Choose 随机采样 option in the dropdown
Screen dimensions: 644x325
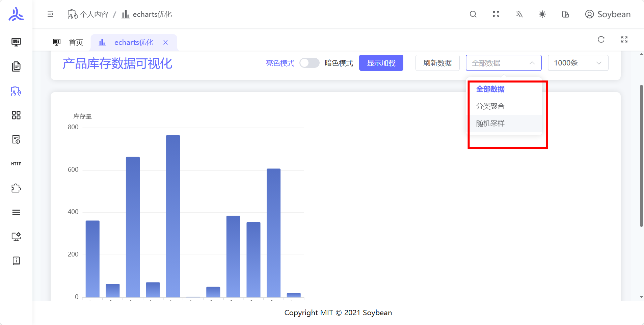pyautogui.click(x=490, y=124)
